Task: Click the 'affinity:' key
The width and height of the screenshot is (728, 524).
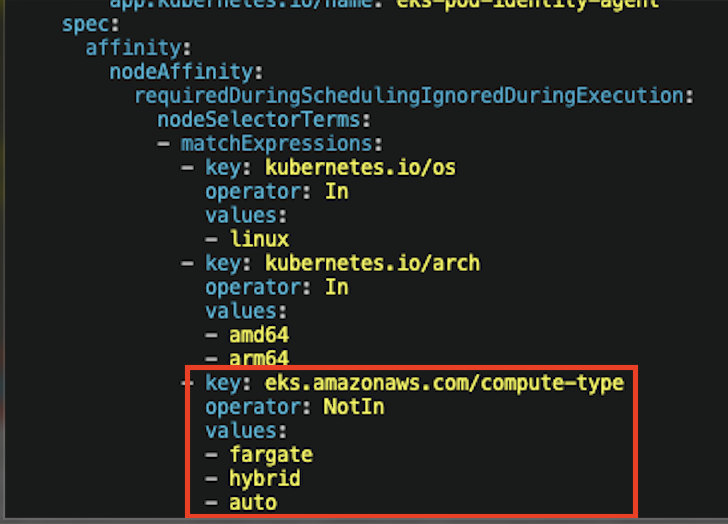Action: (138, 48)
